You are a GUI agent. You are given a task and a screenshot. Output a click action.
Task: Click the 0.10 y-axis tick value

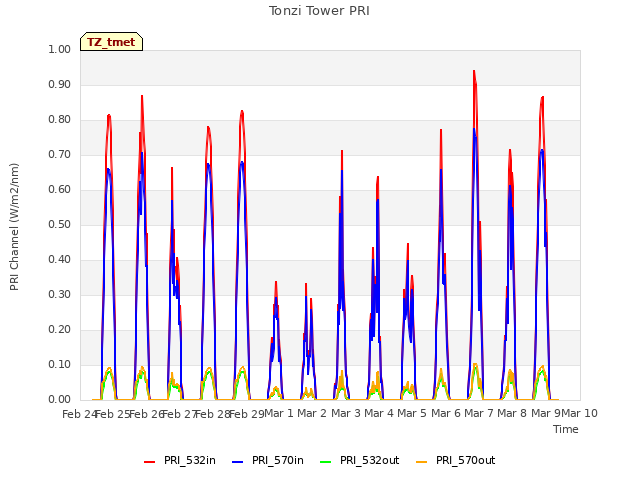(x=60, y=364)
